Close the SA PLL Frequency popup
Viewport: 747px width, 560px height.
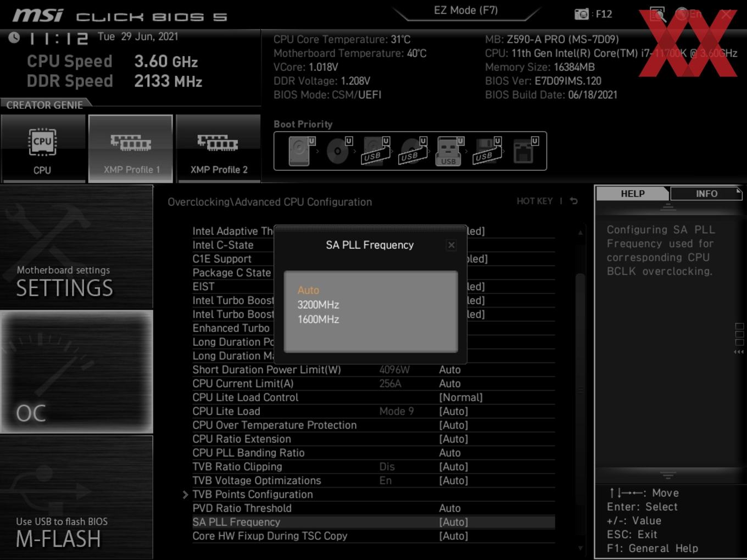tap(451, 245)
